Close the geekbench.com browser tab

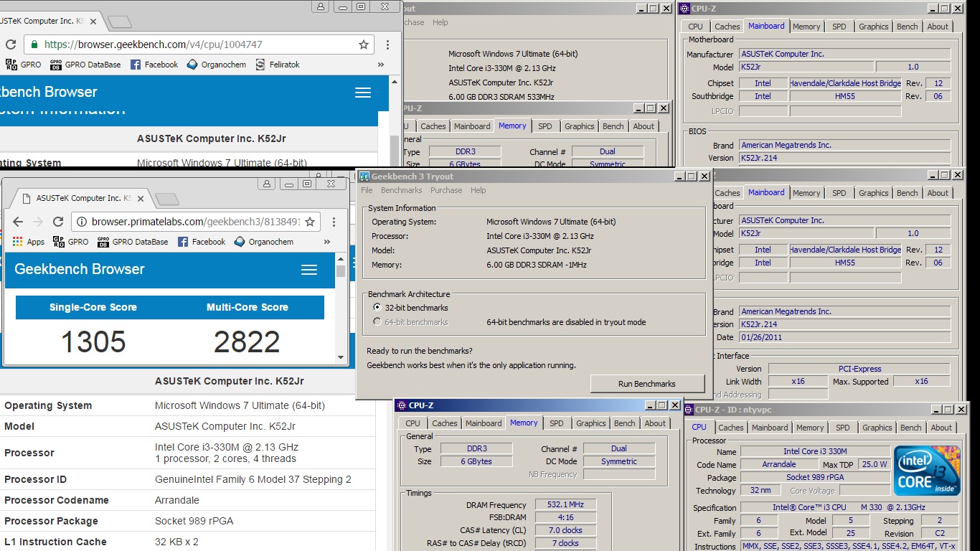coord(94,22)
